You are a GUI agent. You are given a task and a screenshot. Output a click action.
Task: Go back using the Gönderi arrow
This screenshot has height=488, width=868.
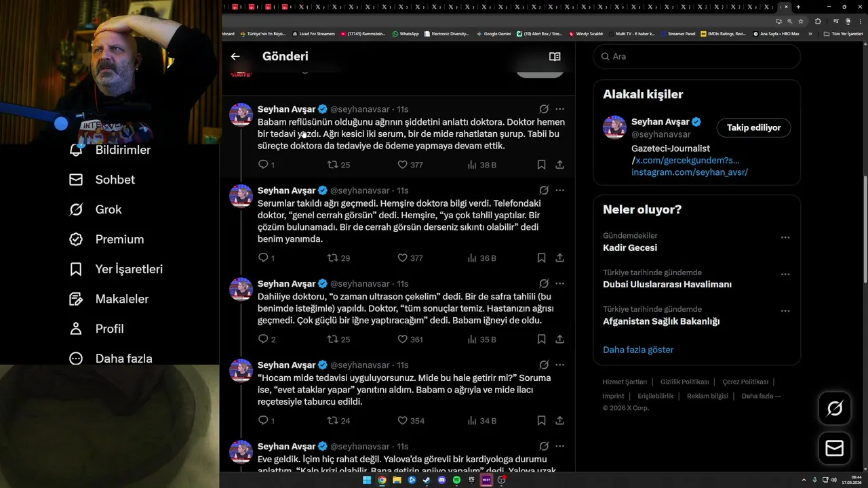(x=235, y=56)
